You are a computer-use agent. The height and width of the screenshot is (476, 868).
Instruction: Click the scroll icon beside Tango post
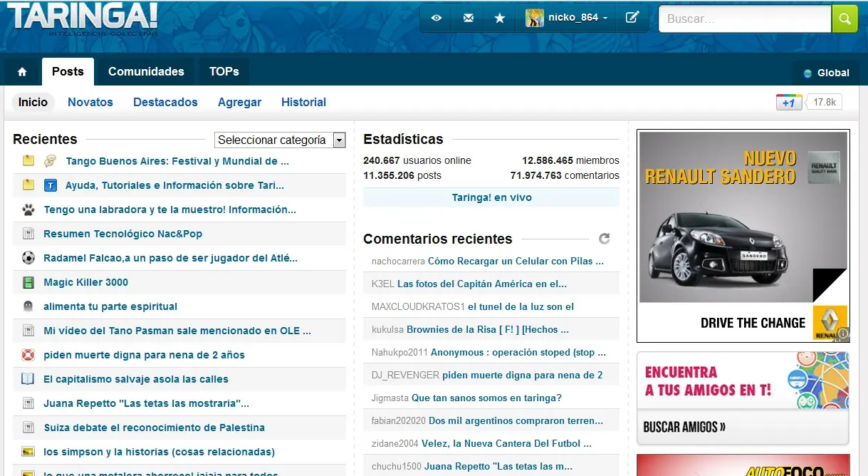click(x=50, y=161)
